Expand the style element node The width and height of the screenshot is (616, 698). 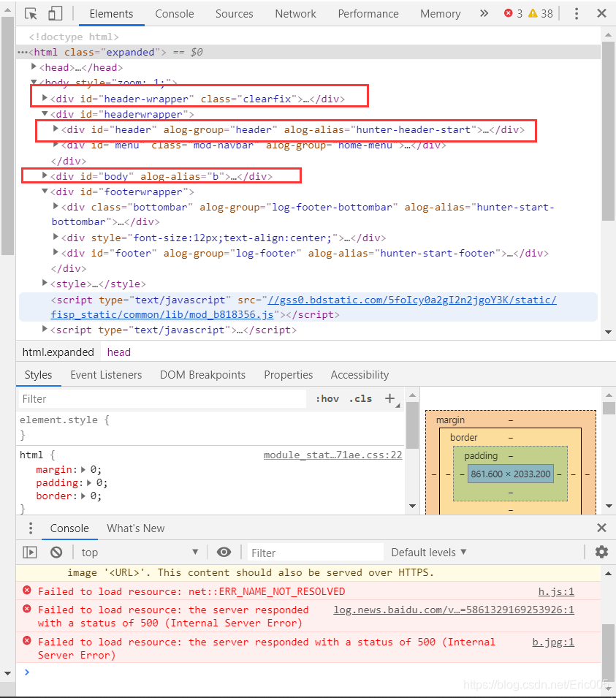click(x=45, y=283)
